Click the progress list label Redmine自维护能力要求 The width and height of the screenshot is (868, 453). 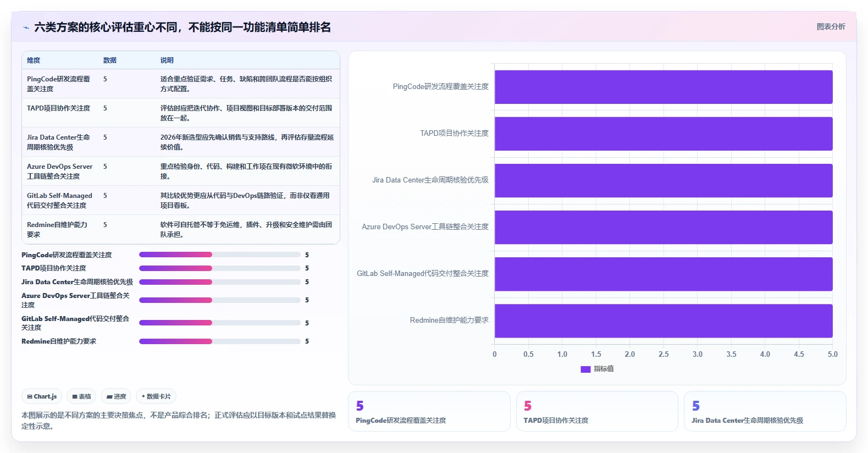coord(59,341)
